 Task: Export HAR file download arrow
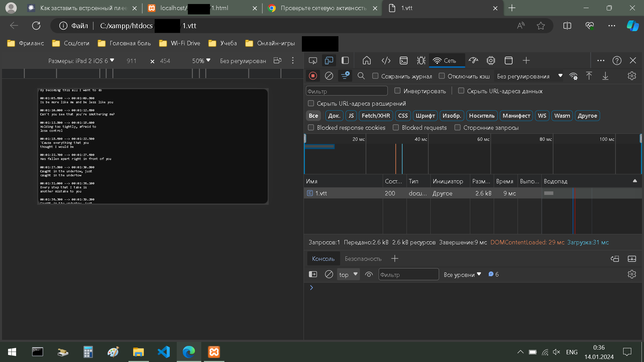pyautogui.click(x=605, y=76)
